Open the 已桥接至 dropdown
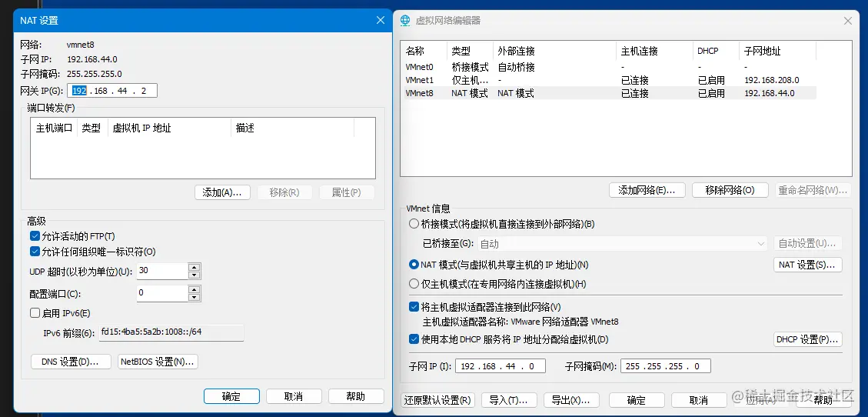 click(x=622, y=244)
